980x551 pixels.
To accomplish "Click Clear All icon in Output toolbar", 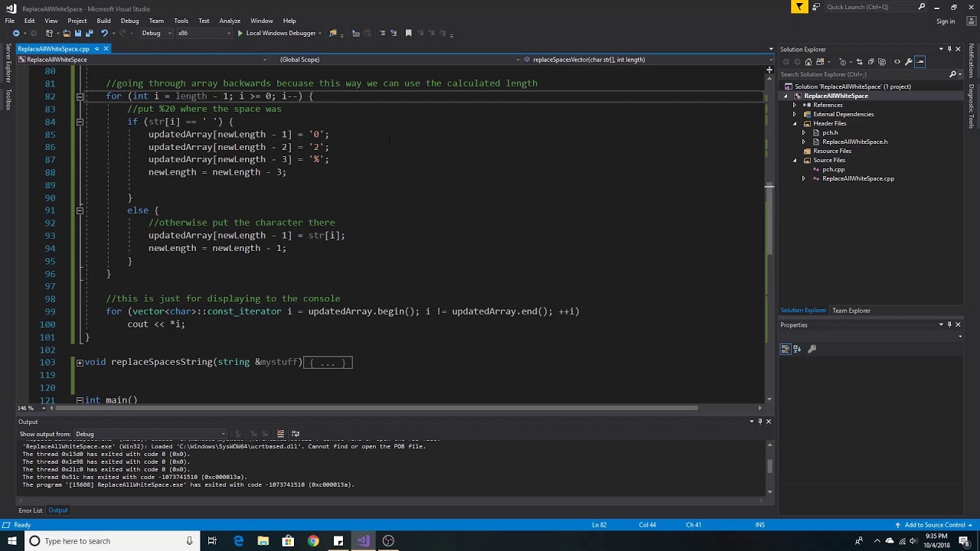I will [x=280, y=434].
